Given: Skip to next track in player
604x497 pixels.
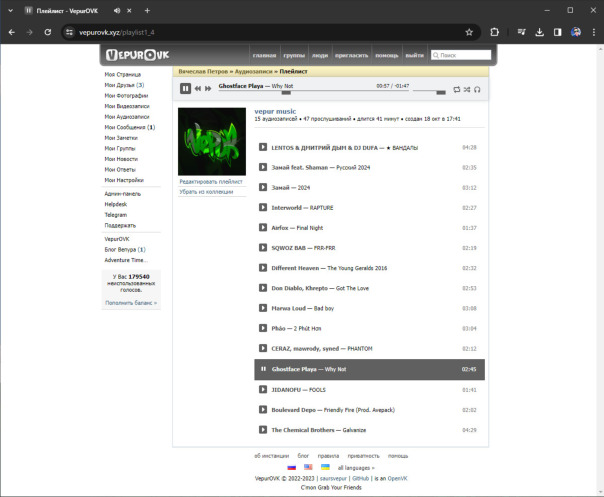Looking at the screenshot, I should coord(208,89).
